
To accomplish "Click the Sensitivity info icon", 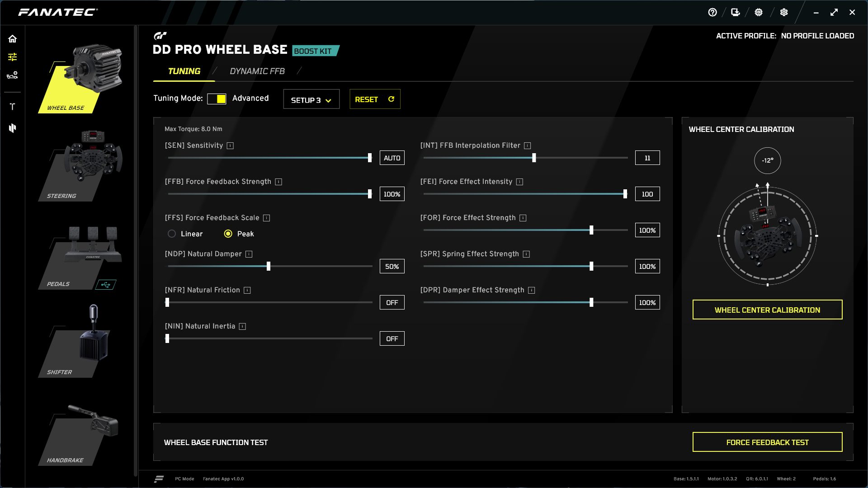I will (230, 145).
